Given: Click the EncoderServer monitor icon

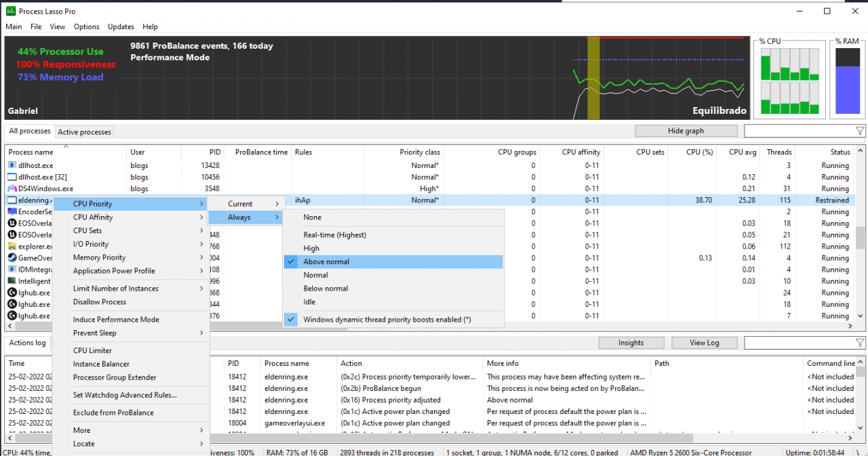Looking at the screenshot, I should [x=12, y=212].
